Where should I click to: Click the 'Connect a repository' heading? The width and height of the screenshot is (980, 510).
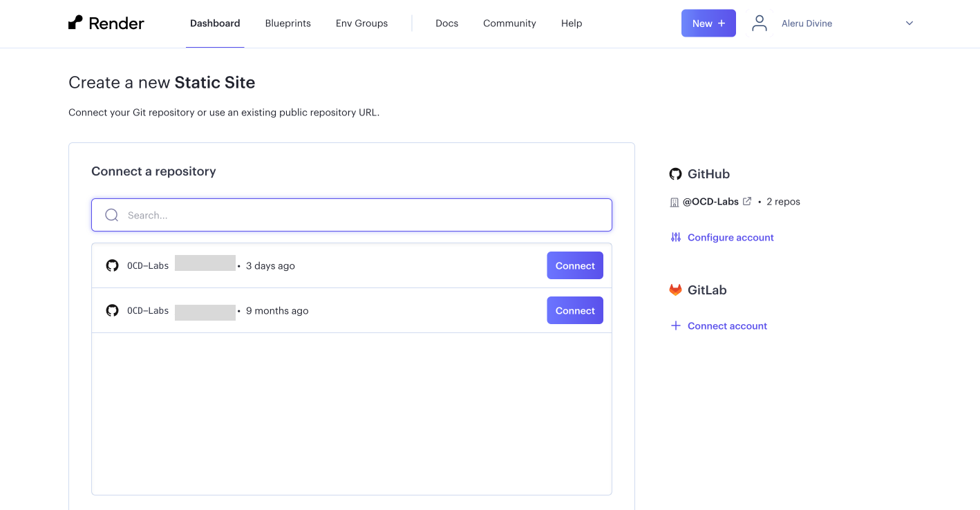tap(153, 171)
